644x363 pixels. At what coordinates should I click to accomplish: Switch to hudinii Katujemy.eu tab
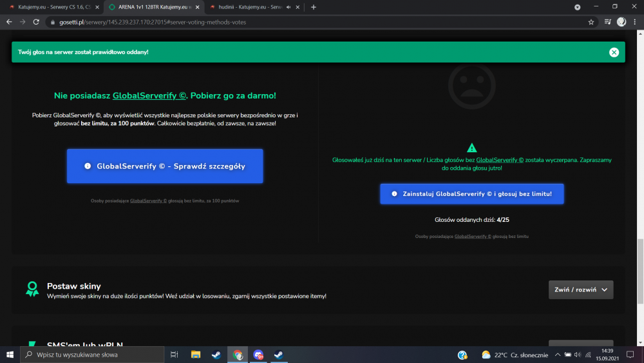249,7
